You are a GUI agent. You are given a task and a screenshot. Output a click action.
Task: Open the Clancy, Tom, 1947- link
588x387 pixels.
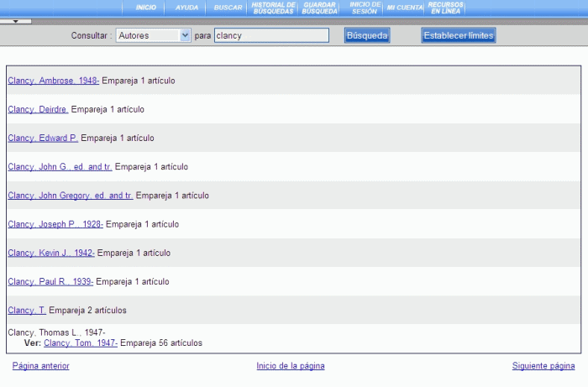(81, 343)
